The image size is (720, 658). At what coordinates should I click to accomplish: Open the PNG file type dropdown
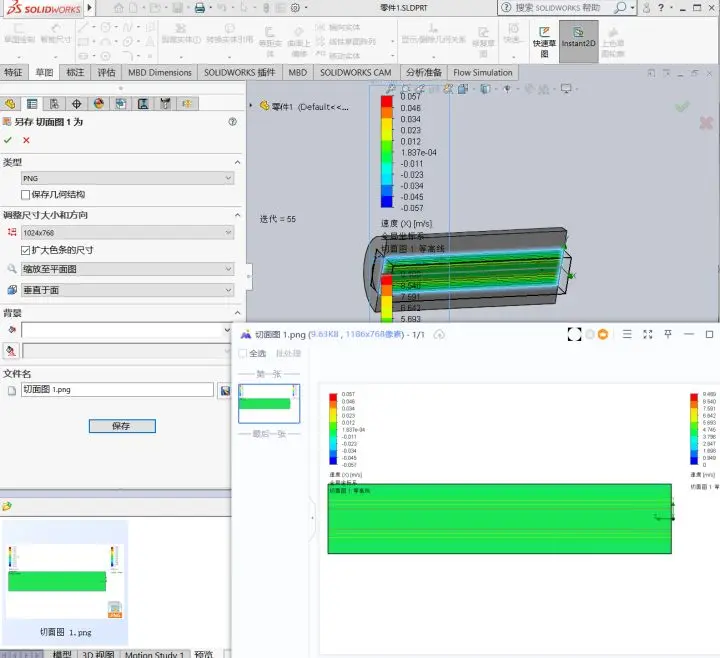click(x=128, y=178)
